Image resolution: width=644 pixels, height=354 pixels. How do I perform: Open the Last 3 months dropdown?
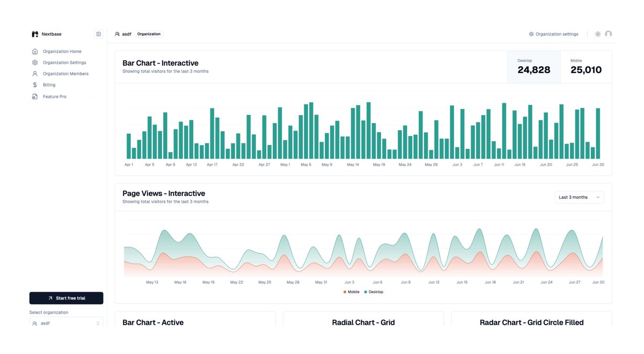tap(579, 197)
